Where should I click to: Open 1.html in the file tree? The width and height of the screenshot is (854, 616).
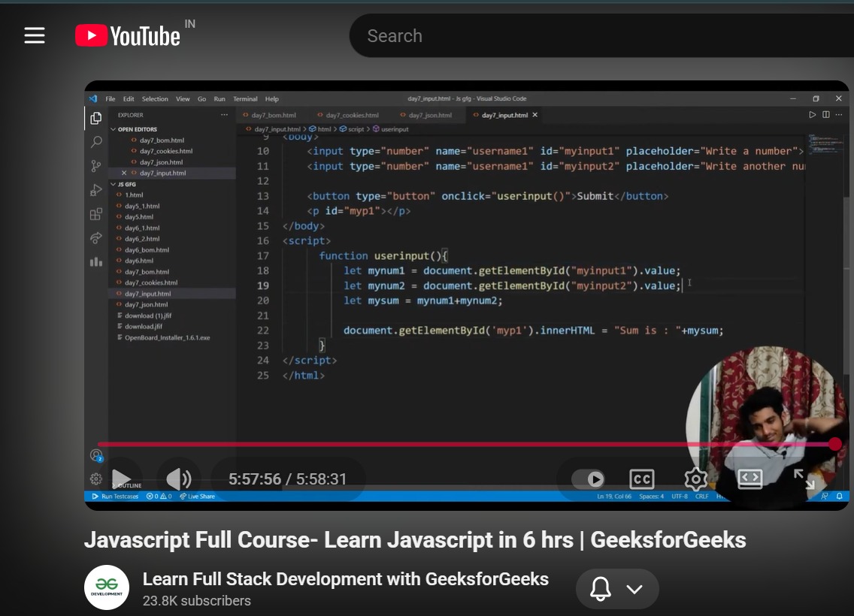coord(134,195)
